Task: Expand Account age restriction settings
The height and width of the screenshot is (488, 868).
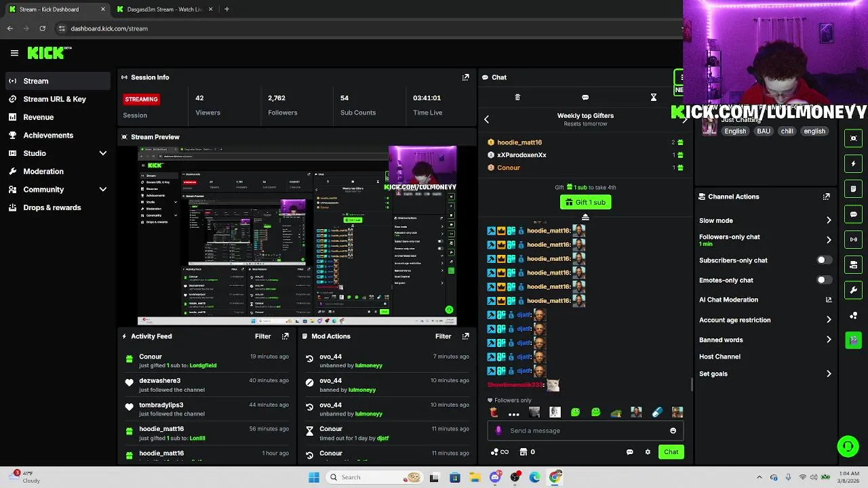Action: point(829,320)
